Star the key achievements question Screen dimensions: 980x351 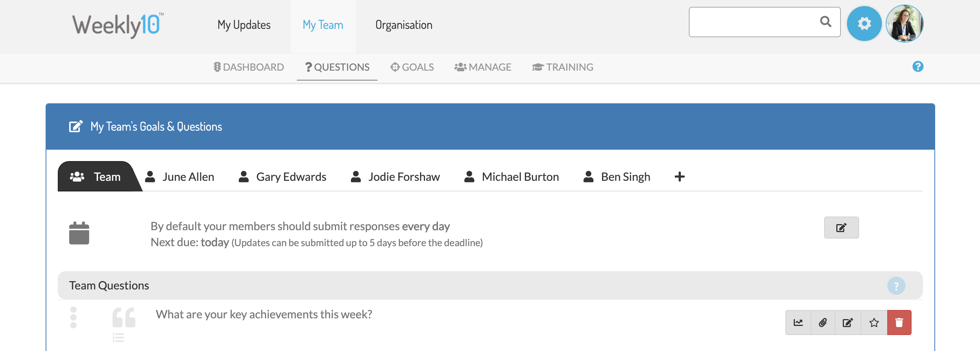[x=874, y=323]
